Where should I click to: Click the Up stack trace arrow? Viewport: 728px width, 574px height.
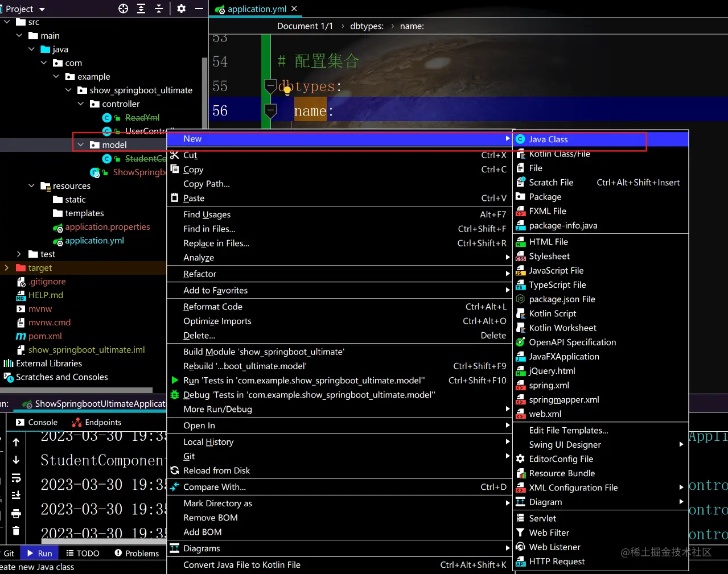point(16,442)
